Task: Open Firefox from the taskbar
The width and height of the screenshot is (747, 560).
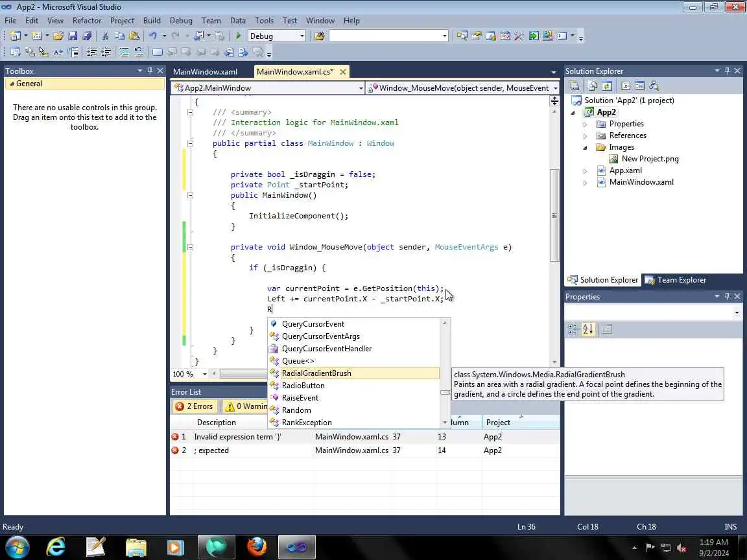Action: point(257,546)
